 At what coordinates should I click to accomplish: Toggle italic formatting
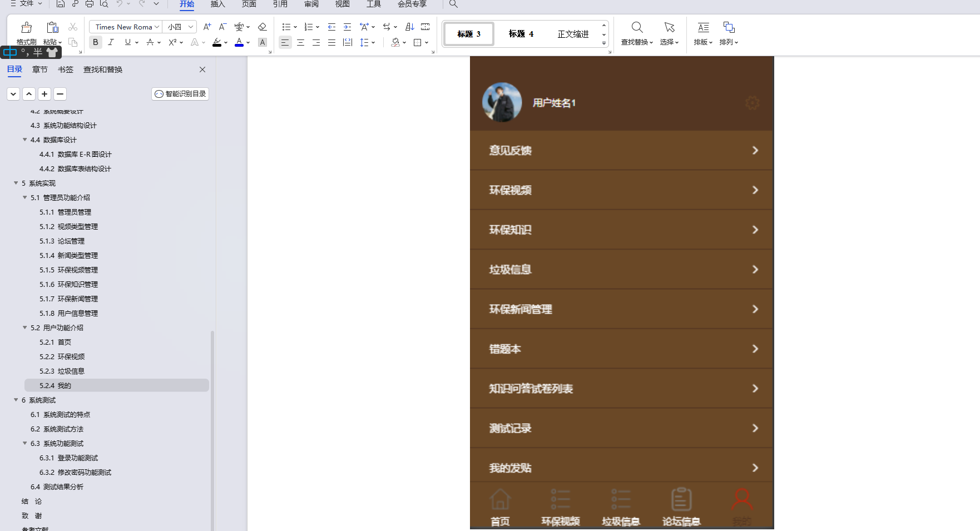tap(111, 42)
